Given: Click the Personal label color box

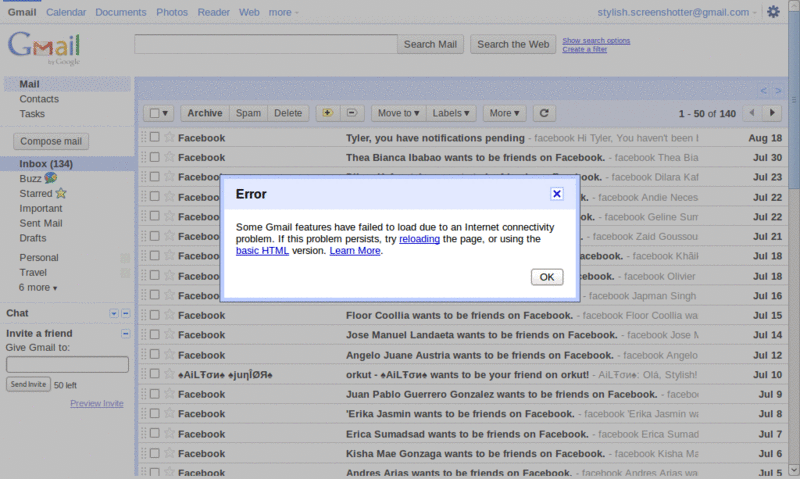Looking at the screenshot, I should pos(125,258).
